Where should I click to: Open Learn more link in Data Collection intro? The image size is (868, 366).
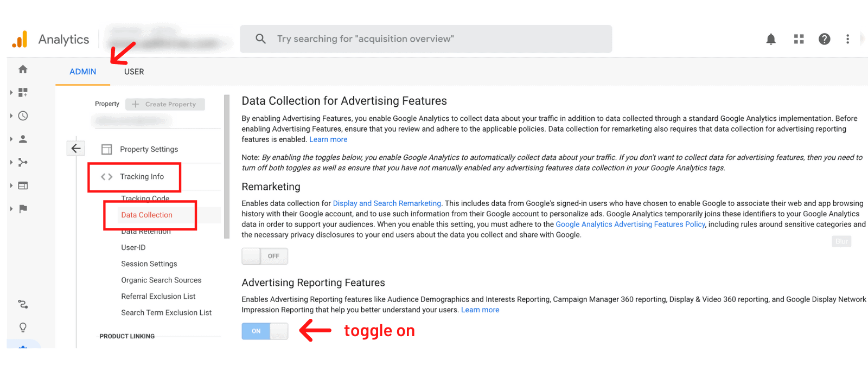click(328, 139)
